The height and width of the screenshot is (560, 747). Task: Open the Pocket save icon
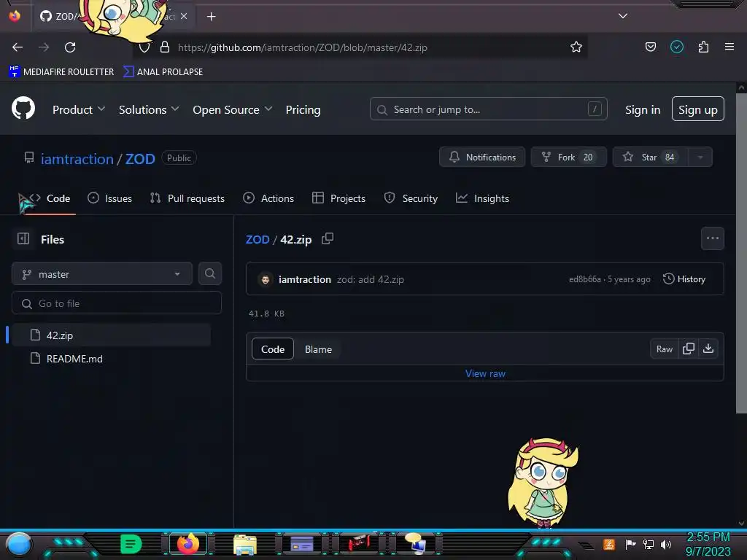tap(650, 47)
